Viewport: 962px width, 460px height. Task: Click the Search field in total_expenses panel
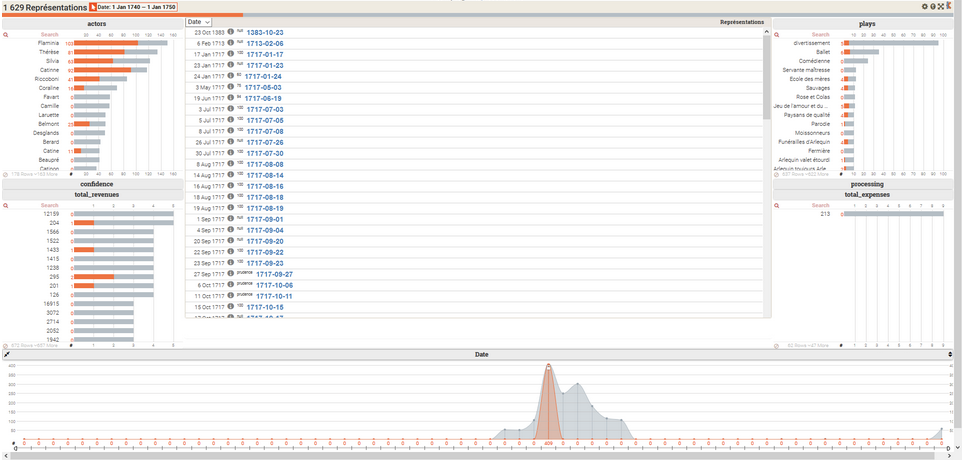(820, 205)
